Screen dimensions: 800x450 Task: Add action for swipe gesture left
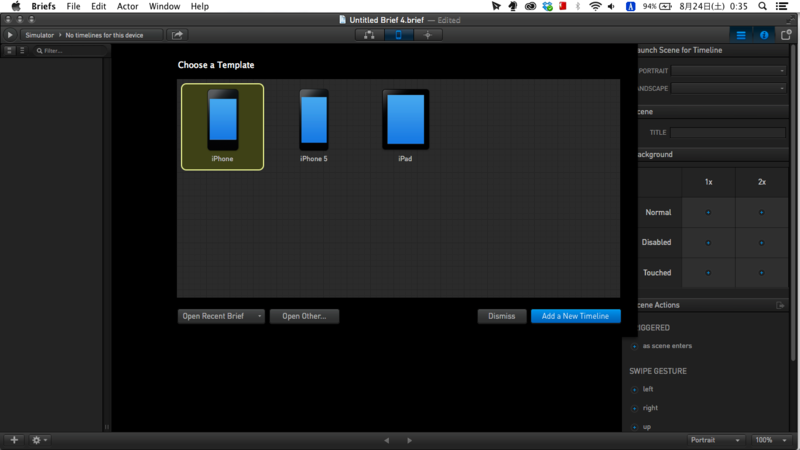click(635, 390)
